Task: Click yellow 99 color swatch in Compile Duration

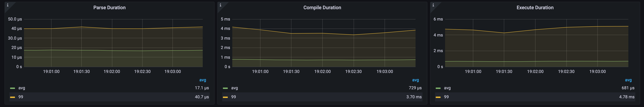Action: pyautogui.click(x=225, y=97)
